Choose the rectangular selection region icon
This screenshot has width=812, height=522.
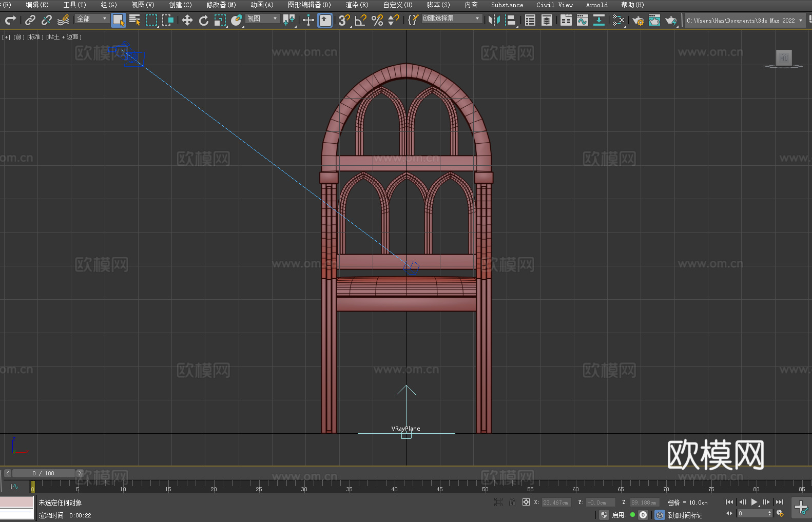pyautogui.click(x=151, y=20)
